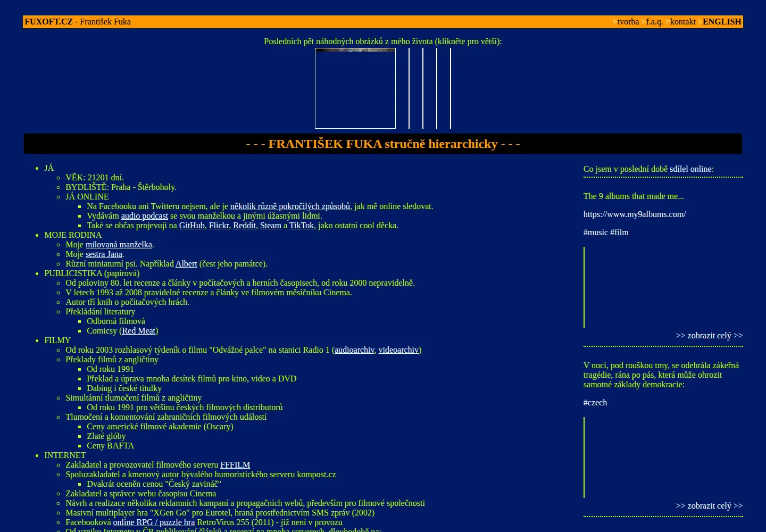Click the 'FRANTIŠEK FUKA stručně hierarchicky' heading
The width and height of the screenshot is (766, 532).
(x=383, y=144)
